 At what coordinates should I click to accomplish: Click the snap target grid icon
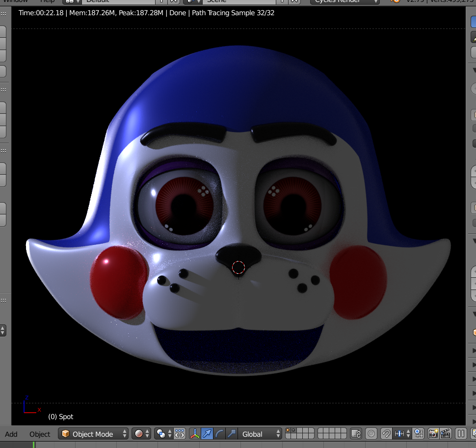tap(419, 434)
